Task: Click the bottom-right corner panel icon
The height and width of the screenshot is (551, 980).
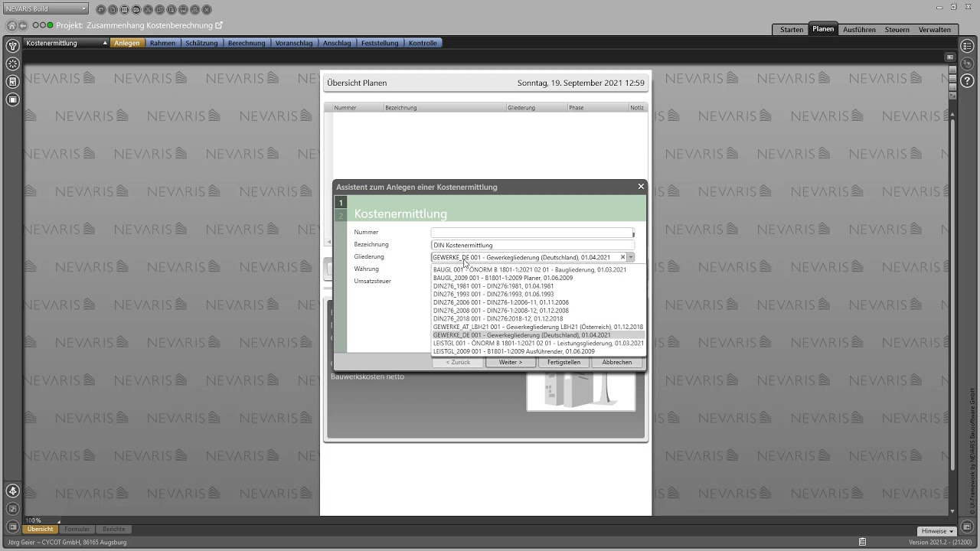Action: pyautogui.click(x=968, y=528)
